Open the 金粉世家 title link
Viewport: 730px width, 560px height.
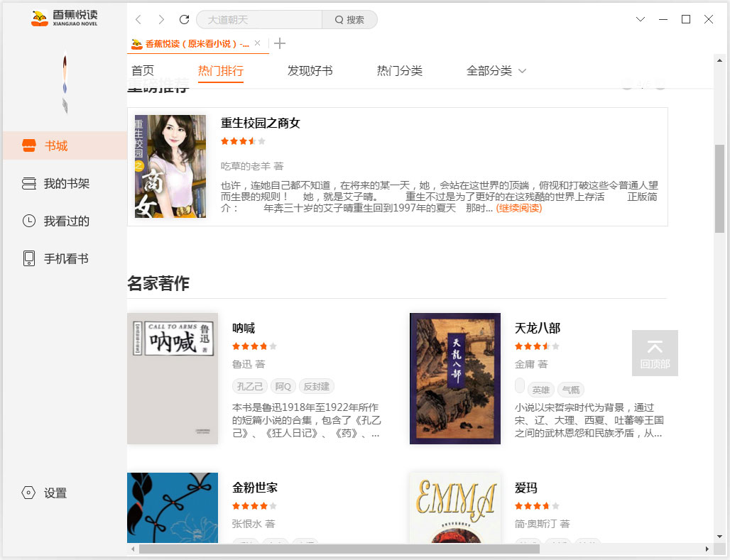click(x=255, y=488)
